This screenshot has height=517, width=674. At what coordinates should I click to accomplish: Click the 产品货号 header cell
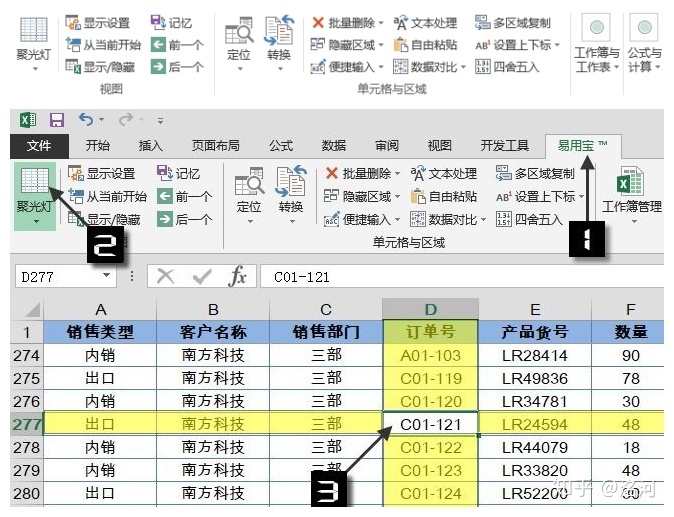[x=535, y=332]
